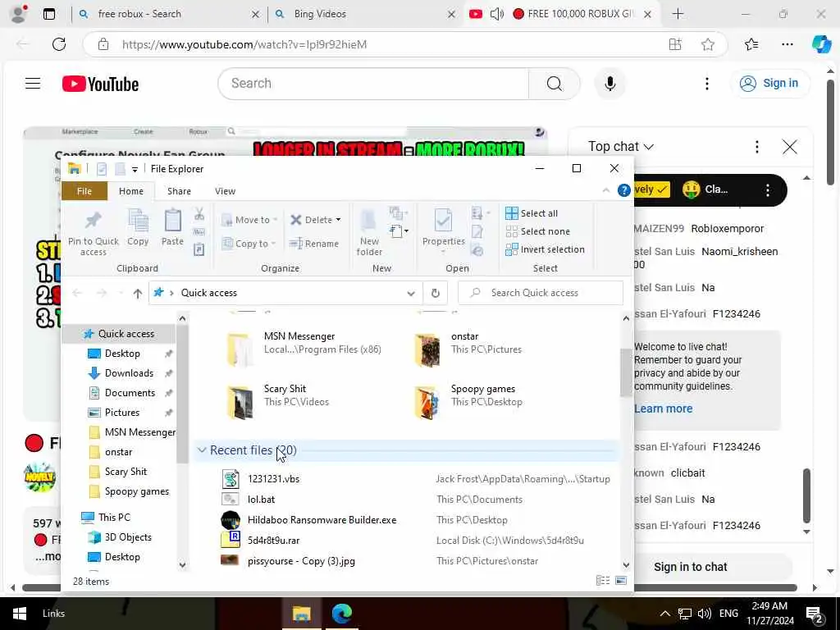Open Windows Start menu
The width and height of the screenshot is (840, 630).
coord(20,614)
